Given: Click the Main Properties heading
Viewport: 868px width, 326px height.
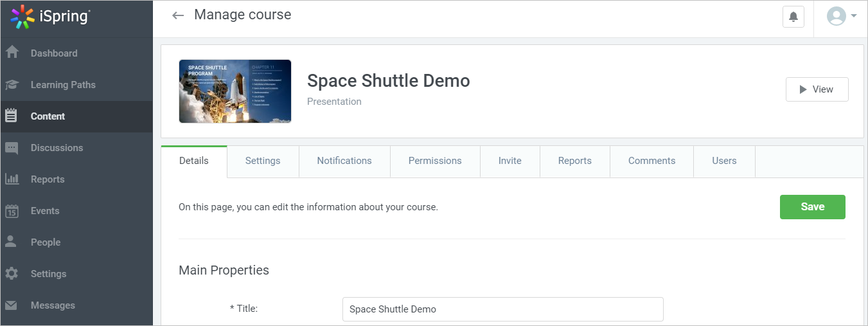Looking at the screenshot, I should coord(224,270).
